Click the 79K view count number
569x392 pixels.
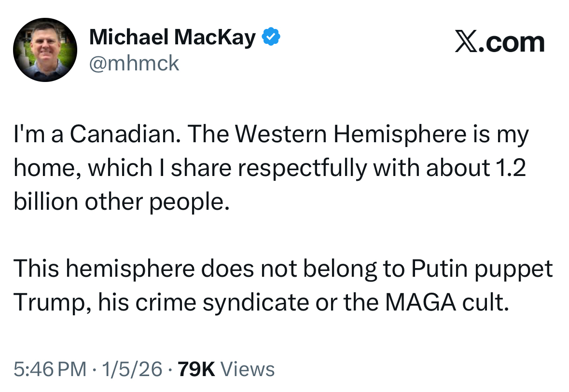pyautogui.click(x=196, y=369)
